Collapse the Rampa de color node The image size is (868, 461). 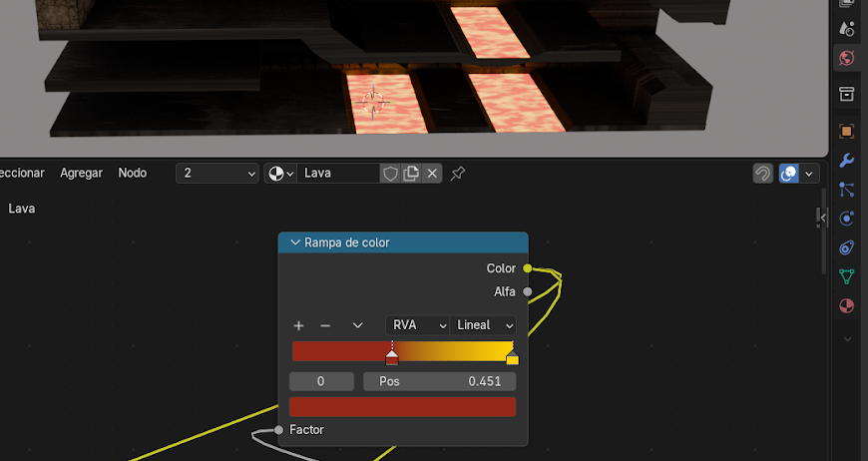click(x=295, y=242)
